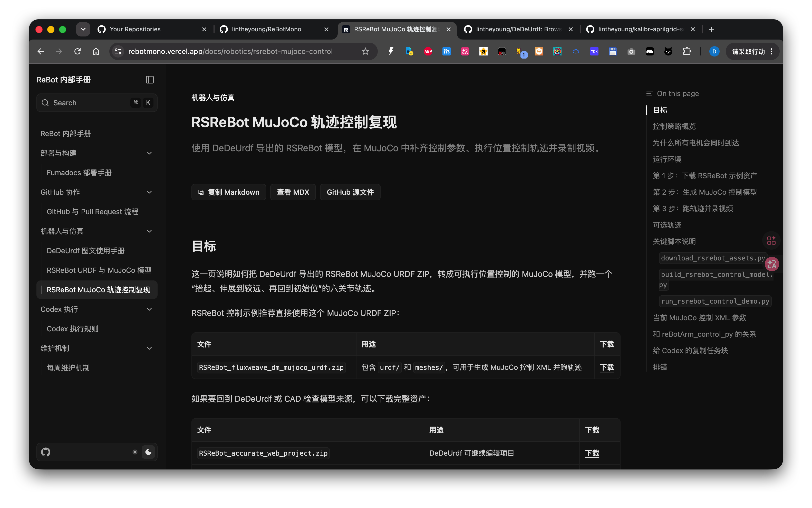This screenshot has height=508, width=812.
Task: Open the tab search dropdown arrow
Action: pos(83,29)
